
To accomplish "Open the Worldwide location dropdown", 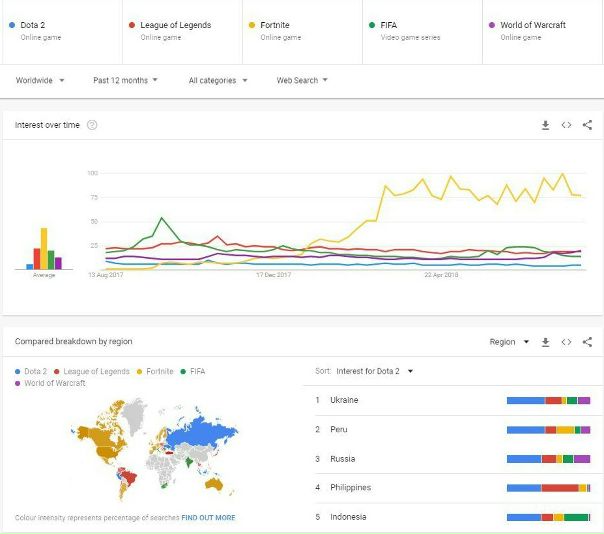I will (x=40, y=80).
